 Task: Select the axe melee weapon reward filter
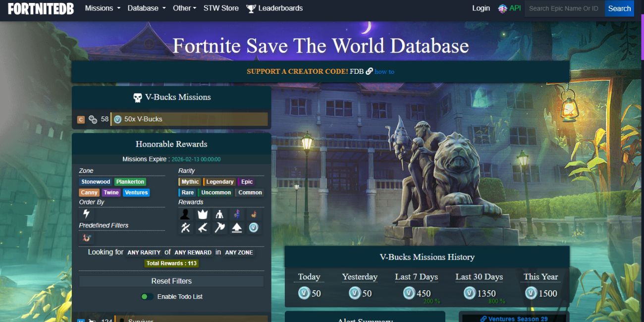coord(219,227)
